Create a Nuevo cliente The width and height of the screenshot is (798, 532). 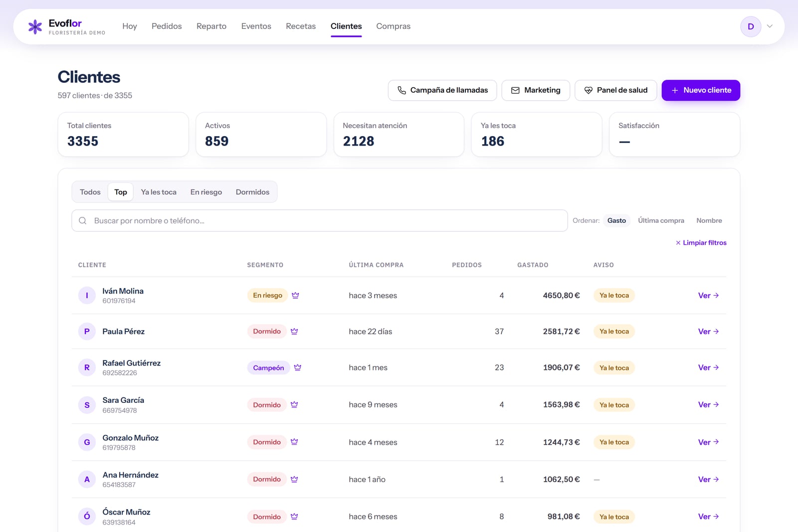point(701,90)
